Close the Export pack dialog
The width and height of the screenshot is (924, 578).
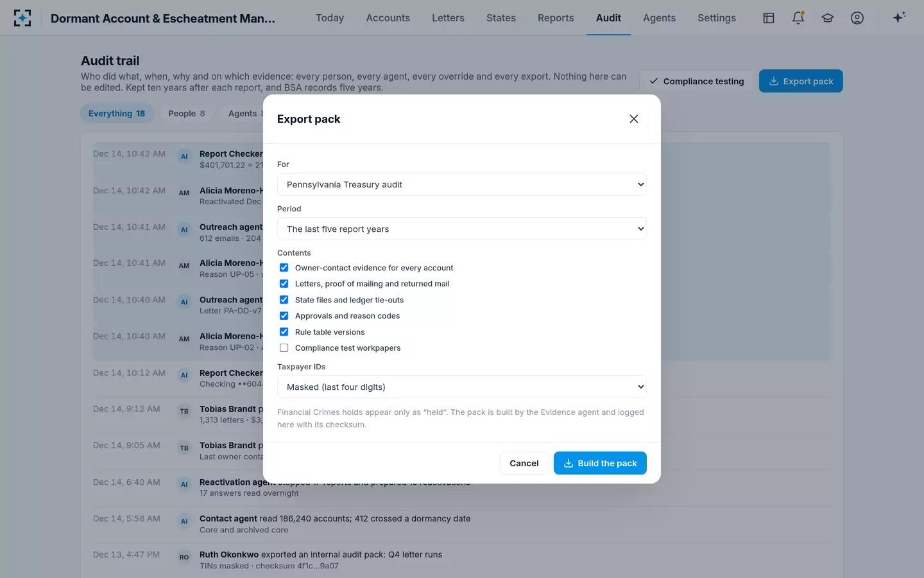pyautogui.click(x=634, y=119)
